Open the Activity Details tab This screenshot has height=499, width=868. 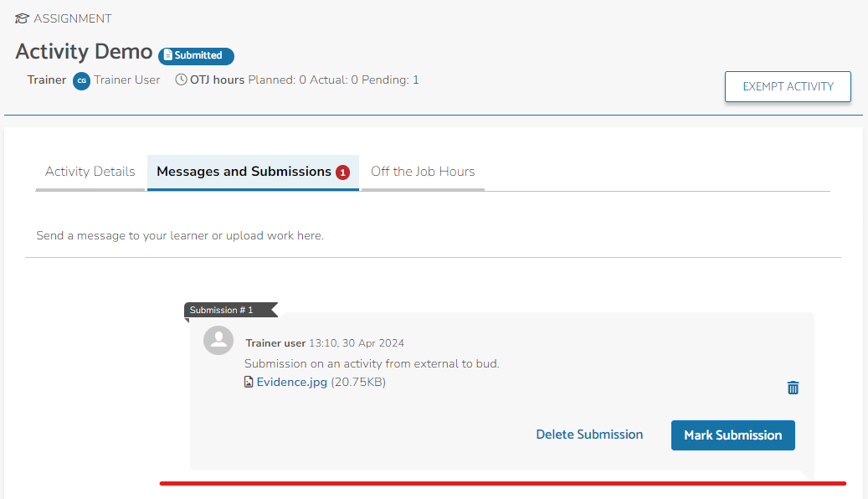pos(90,172)
